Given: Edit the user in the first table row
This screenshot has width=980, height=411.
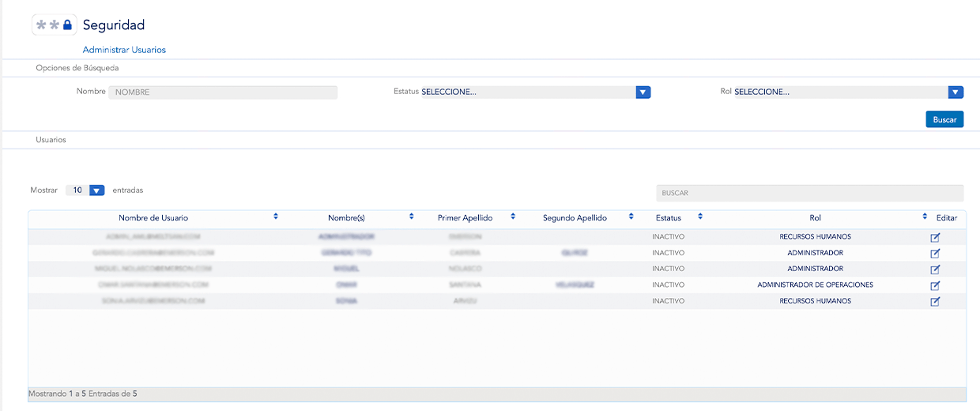Looking at the screenshot, I should click(x=935, y=237).
